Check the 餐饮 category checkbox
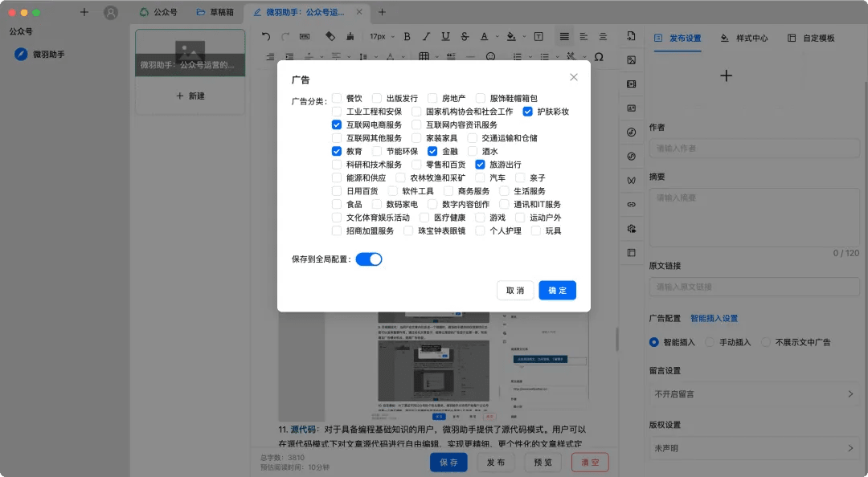The height and width of the screenshot is (477, 868). click(x=337, y=98)
